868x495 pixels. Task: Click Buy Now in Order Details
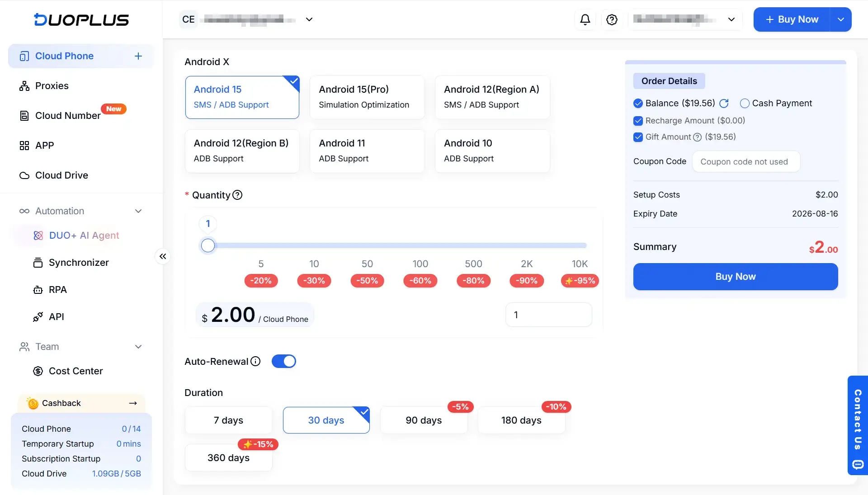pos(736,277)
